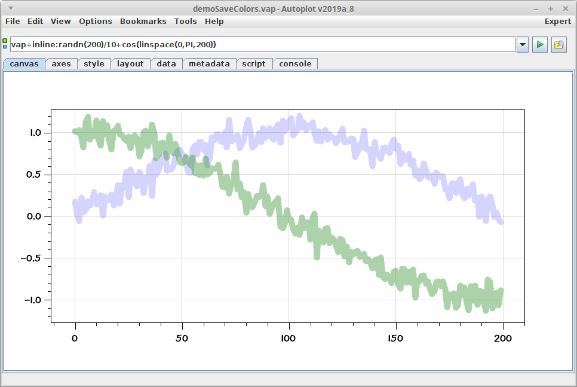Switch to the metadata tab
This screenshot has width=577, height=387.
(x=209, y=64)
